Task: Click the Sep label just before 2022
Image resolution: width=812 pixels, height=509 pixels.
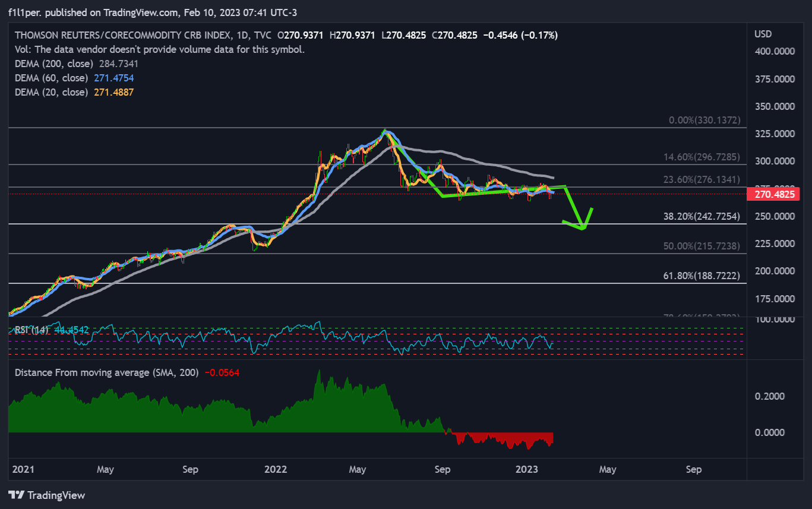Action: point(191,469)
